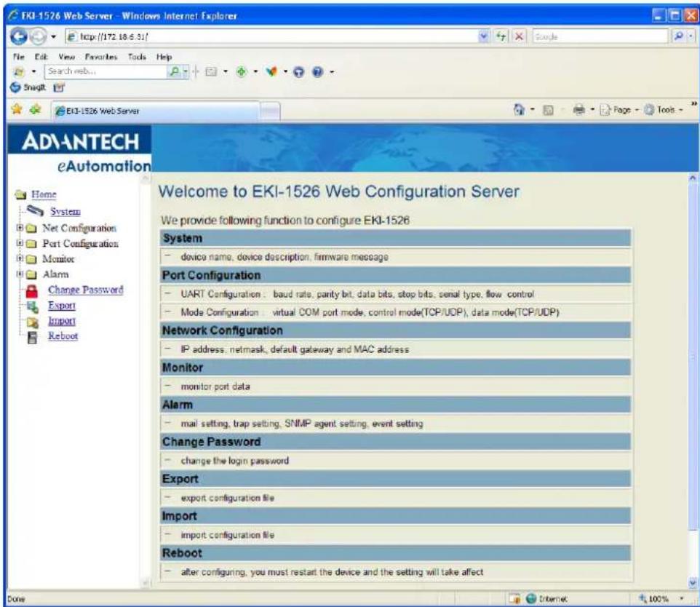700x607 pixels.
Task: Open the Favorites menu
Action: pyautogui.click(x=101, y=57)
